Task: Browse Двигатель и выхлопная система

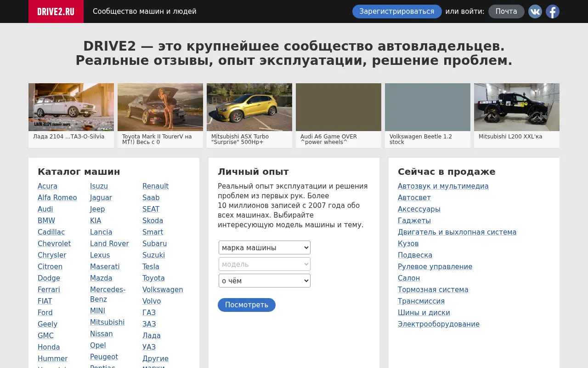Action: click(x=457, y=232)
